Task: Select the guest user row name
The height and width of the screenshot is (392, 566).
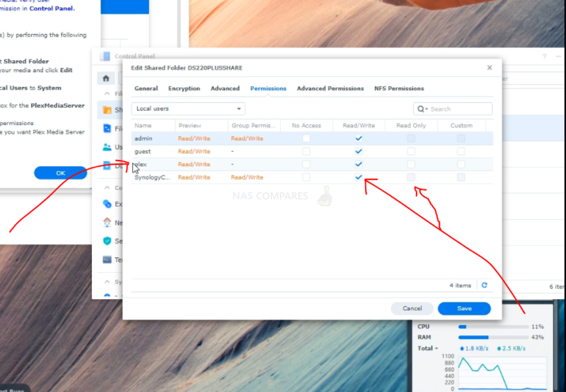Action: pyautogui.click(x=143, y=152)
